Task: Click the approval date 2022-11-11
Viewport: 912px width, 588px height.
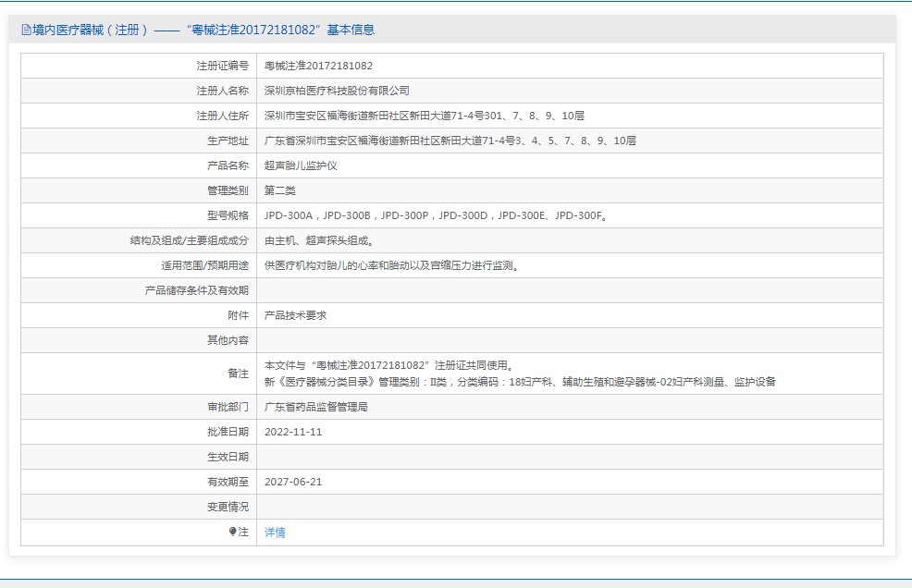Action: pyautogui.click(x=293, y=432)
